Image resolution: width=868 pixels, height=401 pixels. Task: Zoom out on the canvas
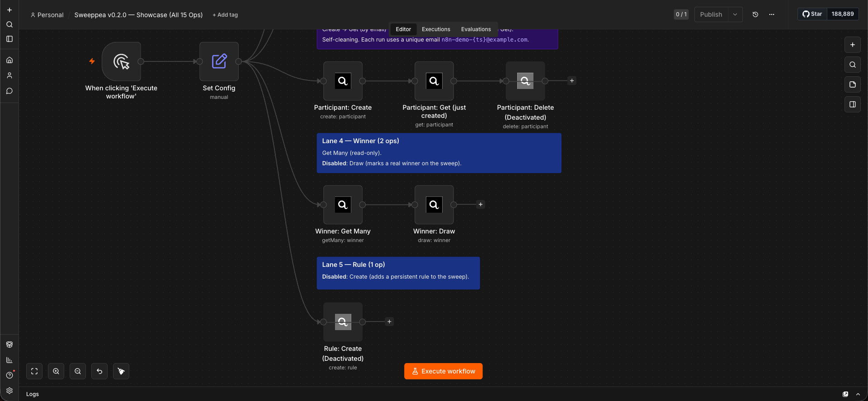click(78, 371)
